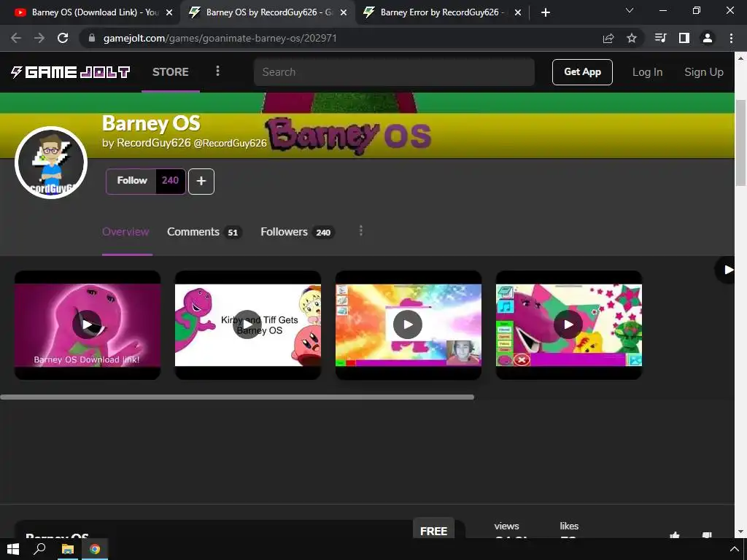Select the Followers tab
Viewport: 747px width, 560px height.
298,232
